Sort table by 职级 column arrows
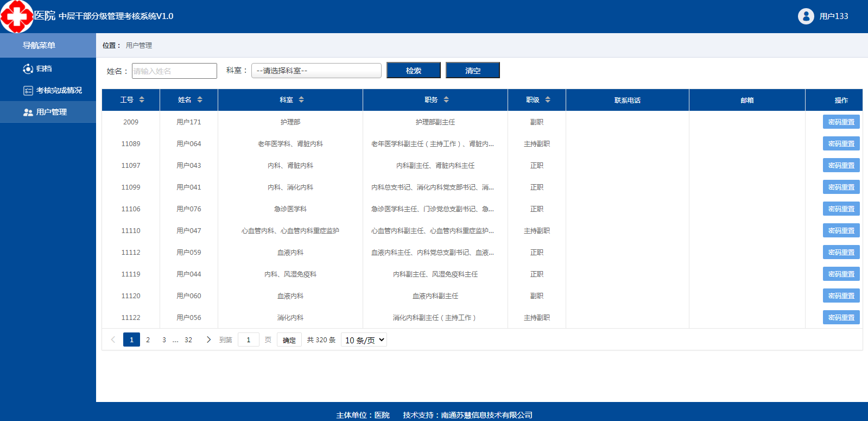This screenshot has height=421, width=868. coord(548,100)
